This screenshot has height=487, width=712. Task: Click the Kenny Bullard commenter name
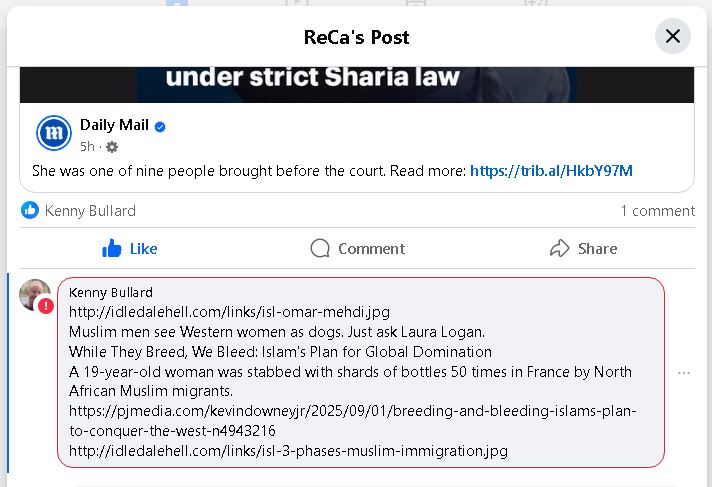coord(111,293)
